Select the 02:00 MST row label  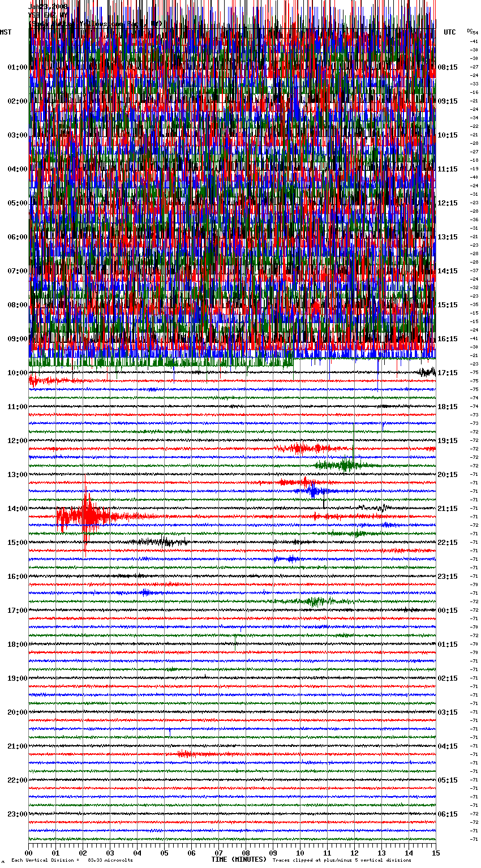18,101
